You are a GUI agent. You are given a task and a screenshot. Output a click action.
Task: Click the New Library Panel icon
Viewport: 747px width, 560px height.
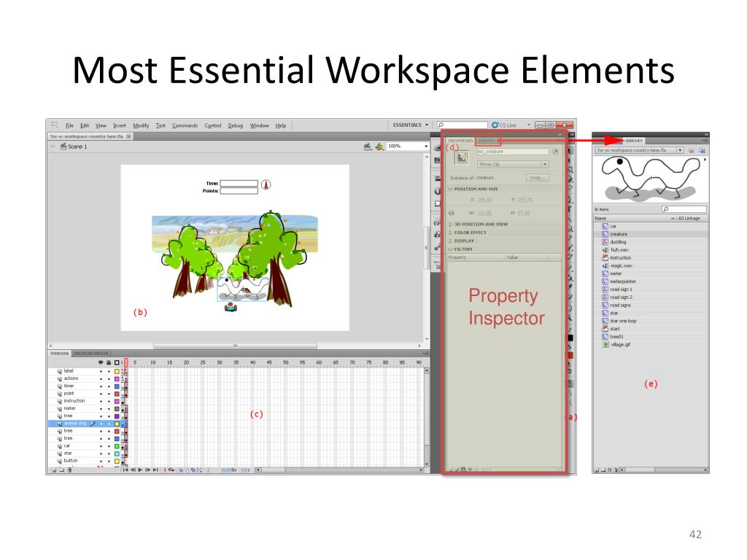point(702,150)
